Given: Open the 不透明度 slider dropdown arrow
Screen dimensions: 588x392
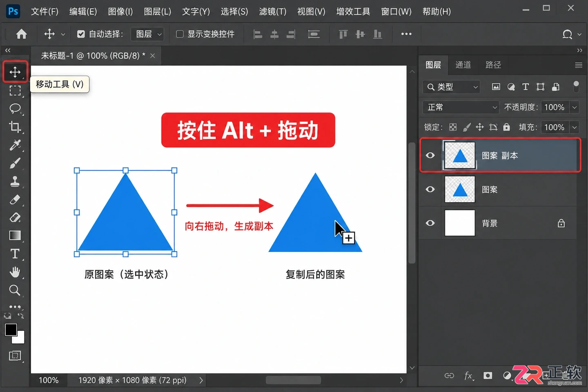Looking at the screenshot, I should (x=575, y=107).
